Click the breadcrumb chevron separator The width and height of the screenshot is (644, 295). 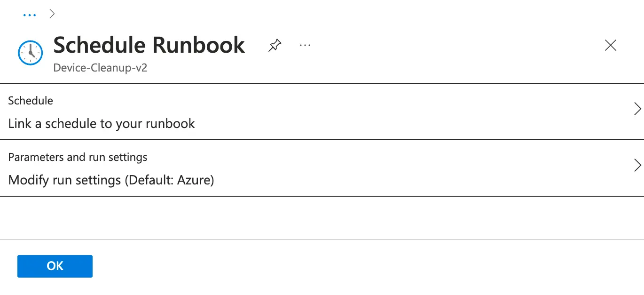(52, 14)
